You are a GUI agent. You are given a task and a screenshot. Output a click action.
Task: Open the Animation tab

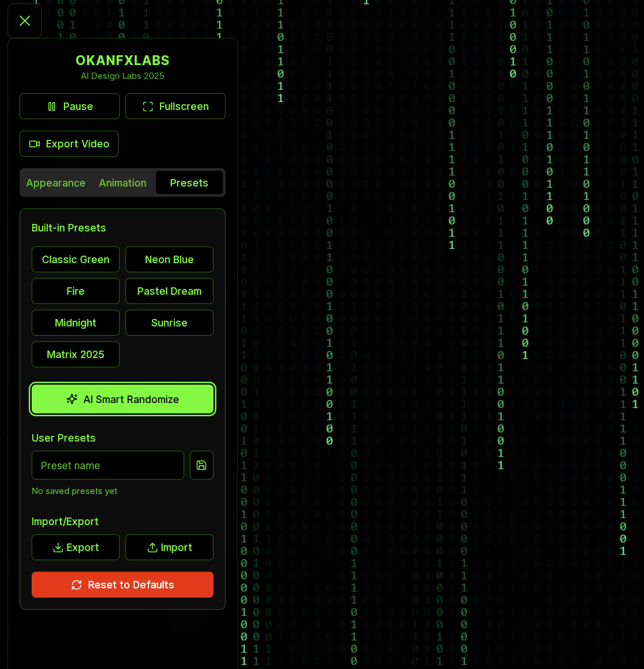point(123,183)
